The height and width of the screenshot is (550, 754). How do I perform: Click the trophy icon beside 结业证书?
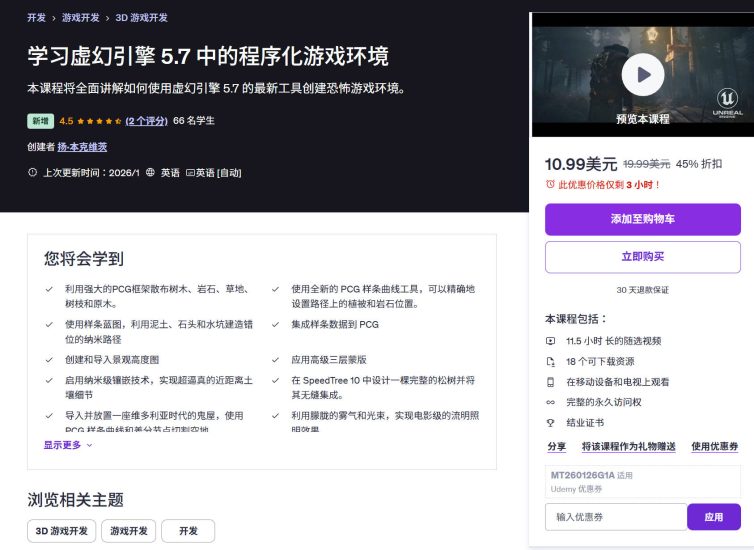550,423
